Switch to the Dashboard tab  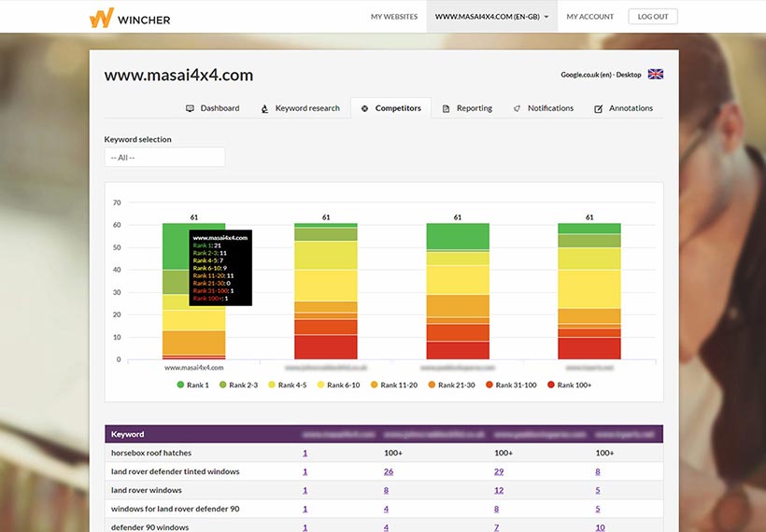[x=212, y=108]
